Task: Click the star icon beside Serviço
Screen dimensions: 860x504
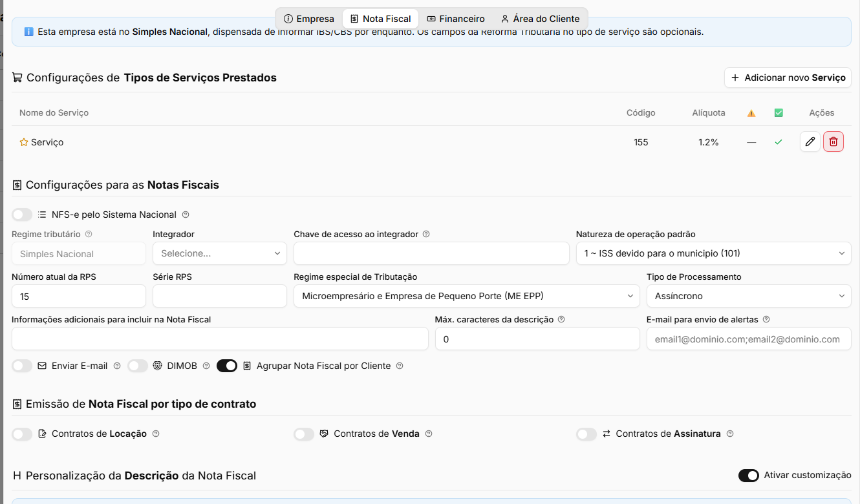Action: coord(24,142)
